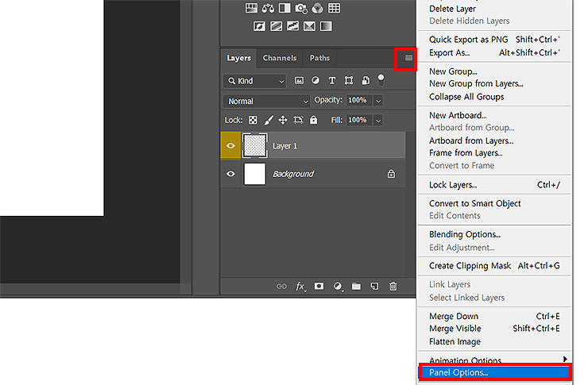This screenshot has height=385, width=588.
Task: Choose Panel Options from menu
Action: tap(494, 372)
